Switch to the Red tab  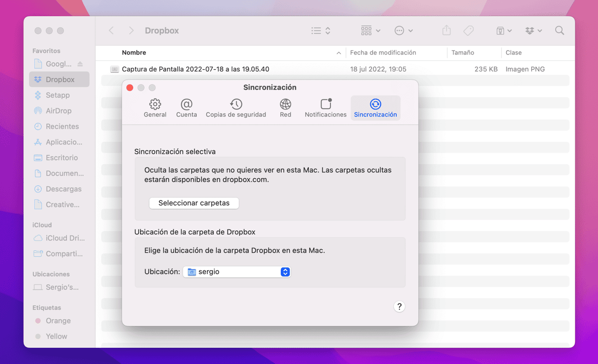(285, 108)
